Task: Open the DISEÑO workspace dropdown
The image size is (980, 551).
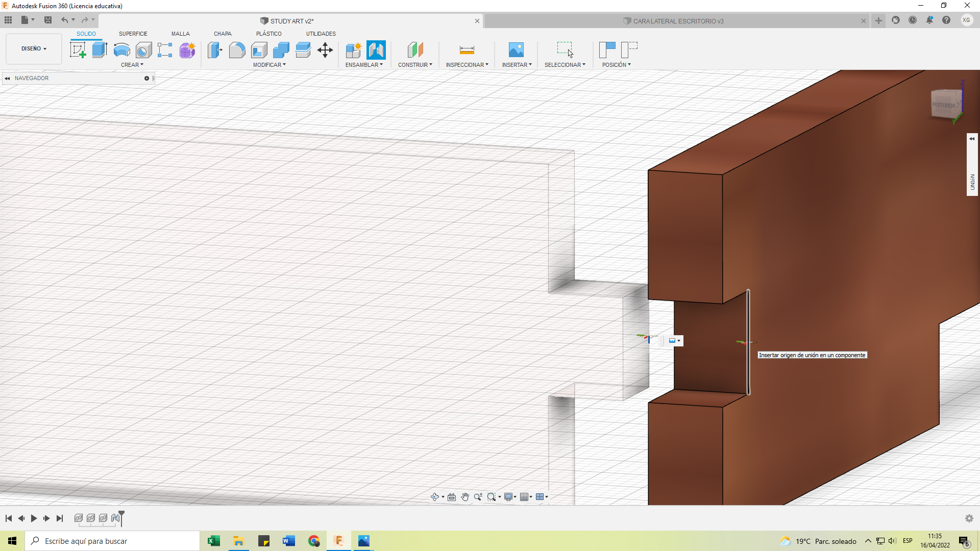Action: pos(34,49)
